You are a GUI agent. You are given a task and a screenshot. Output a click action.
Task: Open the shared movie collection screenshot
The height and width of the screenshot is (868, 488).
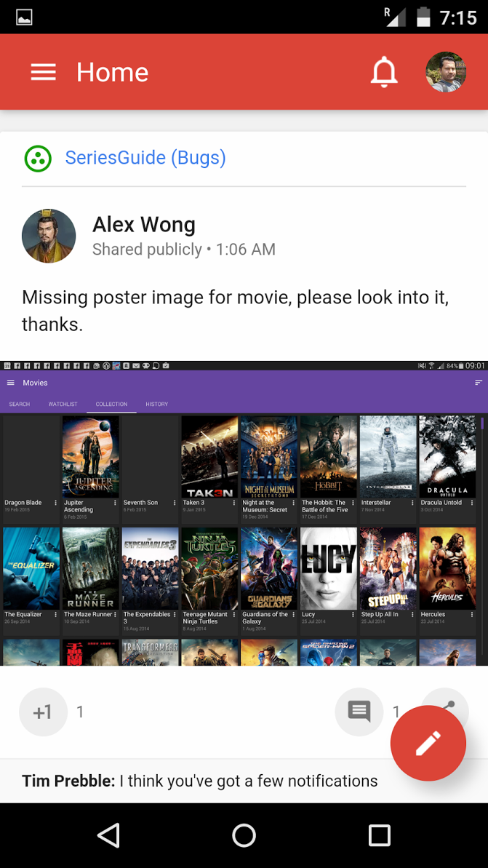coord(244,513)
